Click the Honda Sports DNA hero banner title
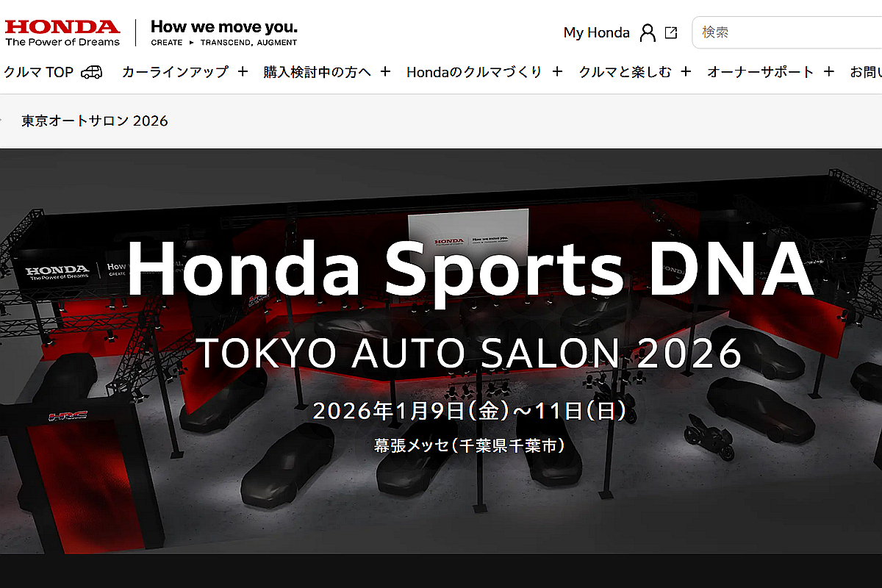 pyautogui.click(x=470, y=268)
